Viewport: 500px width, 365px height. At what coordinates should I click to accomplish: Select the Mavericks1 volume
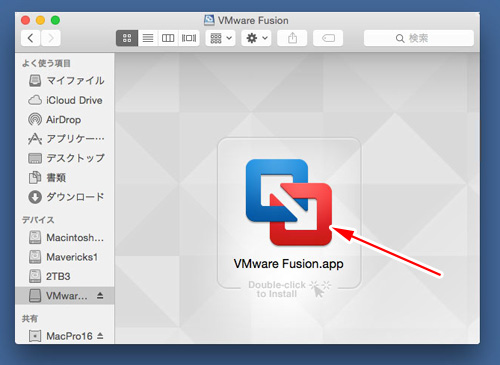pyautogui.click(x=65, y=257)
